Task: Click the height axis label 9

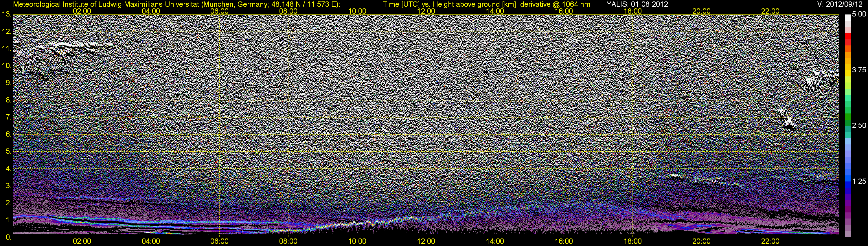Action: (x=8, y=83)
